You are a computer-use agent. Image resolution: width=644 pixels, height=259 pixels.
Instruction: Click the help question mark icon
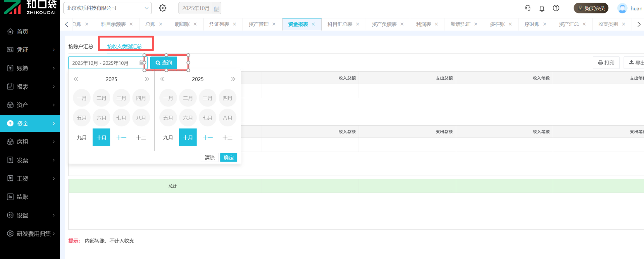(556, 8)
